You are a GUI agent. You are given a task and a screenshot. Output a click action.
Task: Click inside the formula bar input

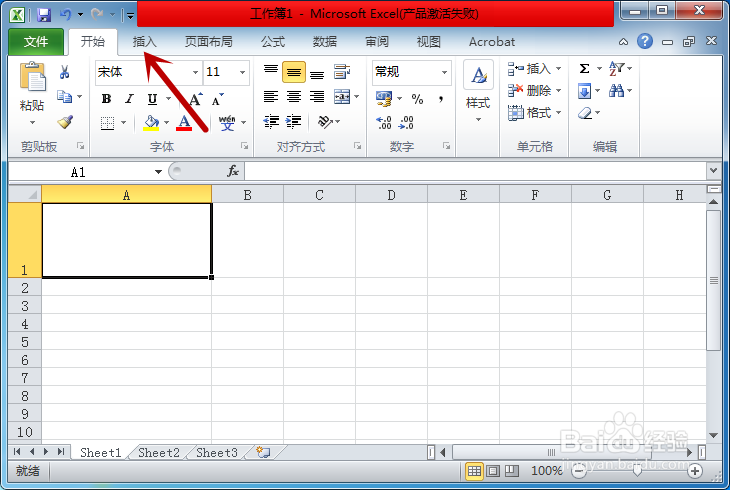[x=475, y=171]
